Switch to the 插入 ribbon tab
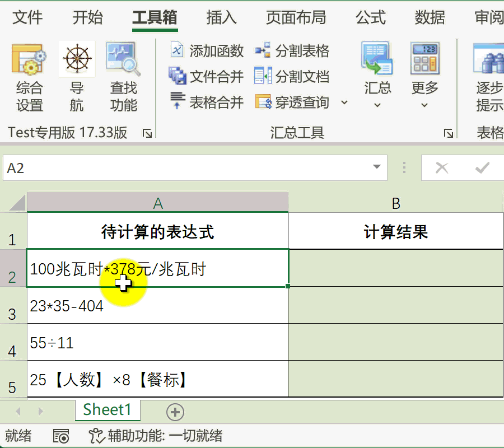Viewport: 504px width, 448px height. (x=221, y=18)
